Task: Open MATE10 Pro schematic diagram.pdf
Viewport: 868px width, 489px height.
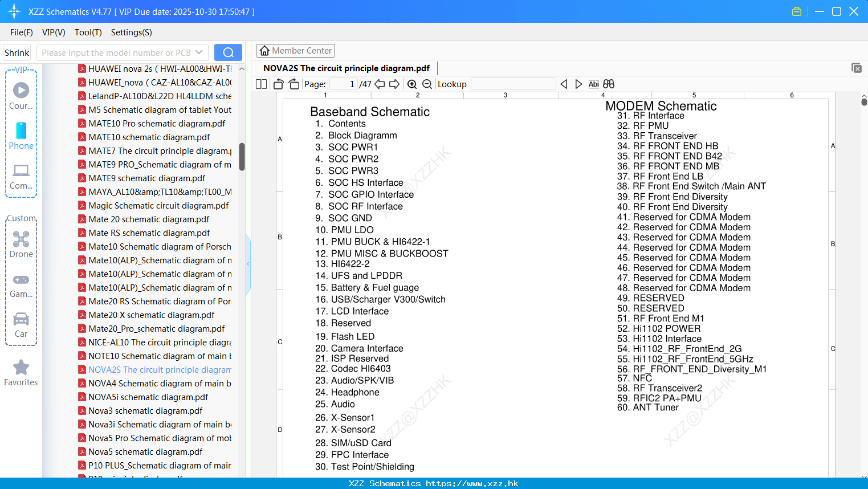Action: point(157,124)
